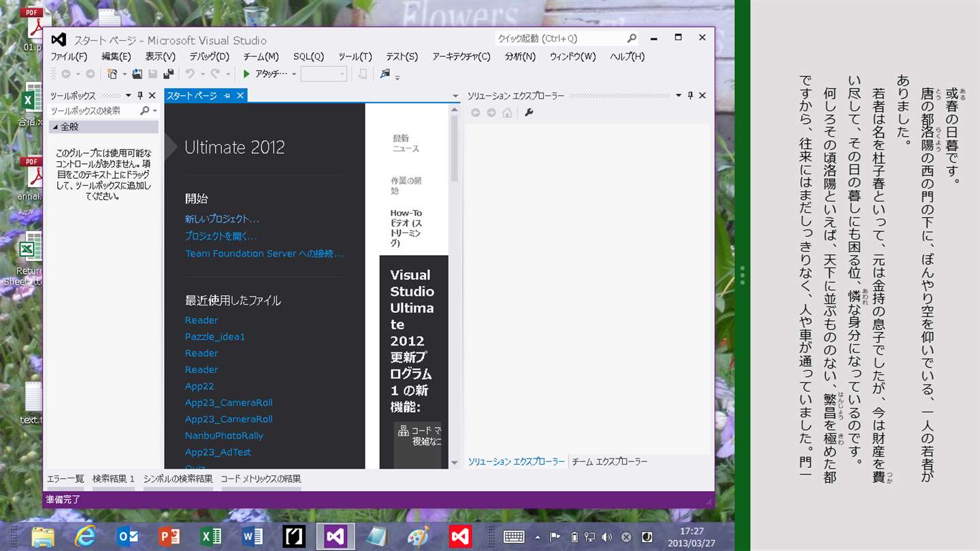
Task: Open the エラー一覧 tab at bottom
Action: point(65,479)
